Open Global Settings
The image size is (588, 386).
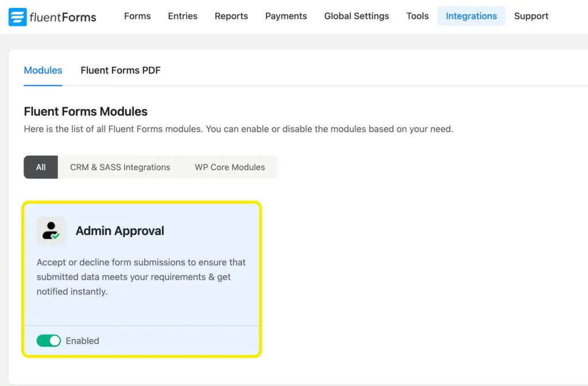[356, 16]
